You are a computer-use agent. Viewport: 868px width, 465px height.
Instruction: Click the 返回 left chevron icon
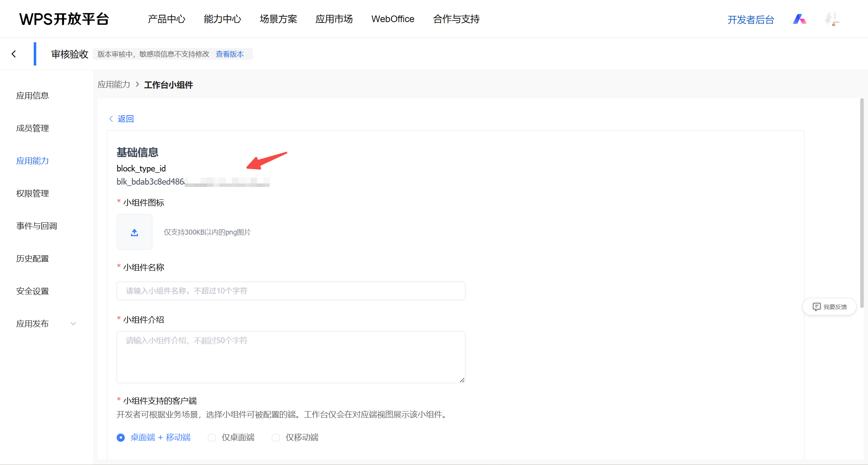[111, 119]
